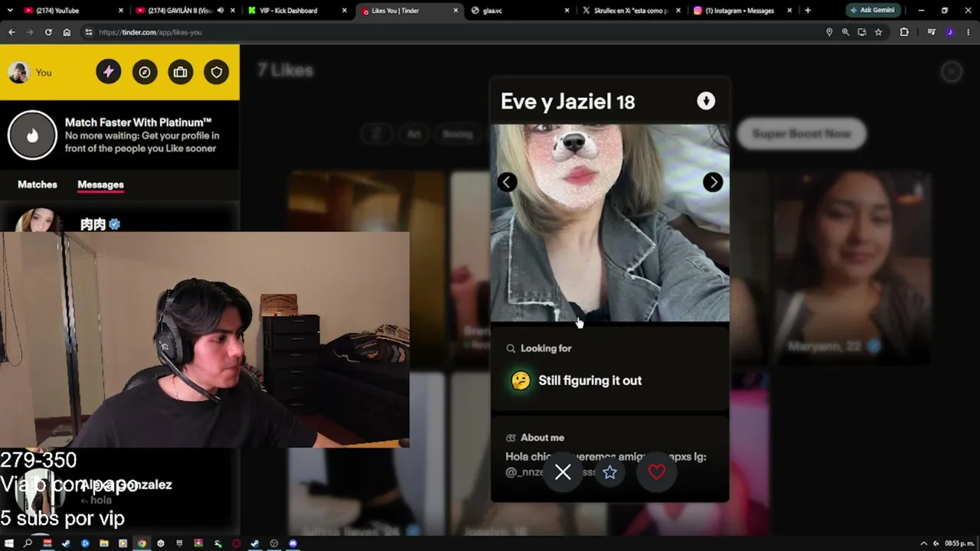This screenshot has width=980, height=551.
Task: Open the Windows Start menu
Action: [x=9, y=543]
